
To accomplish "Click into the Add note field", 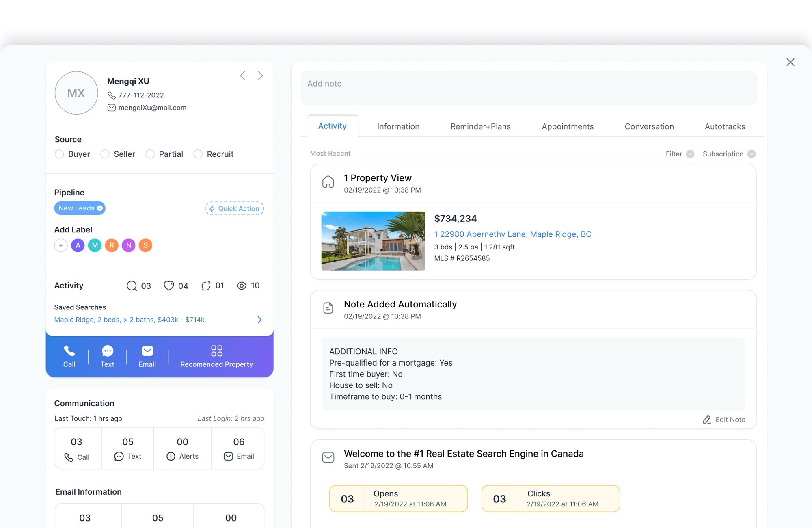I will point(529,88).
